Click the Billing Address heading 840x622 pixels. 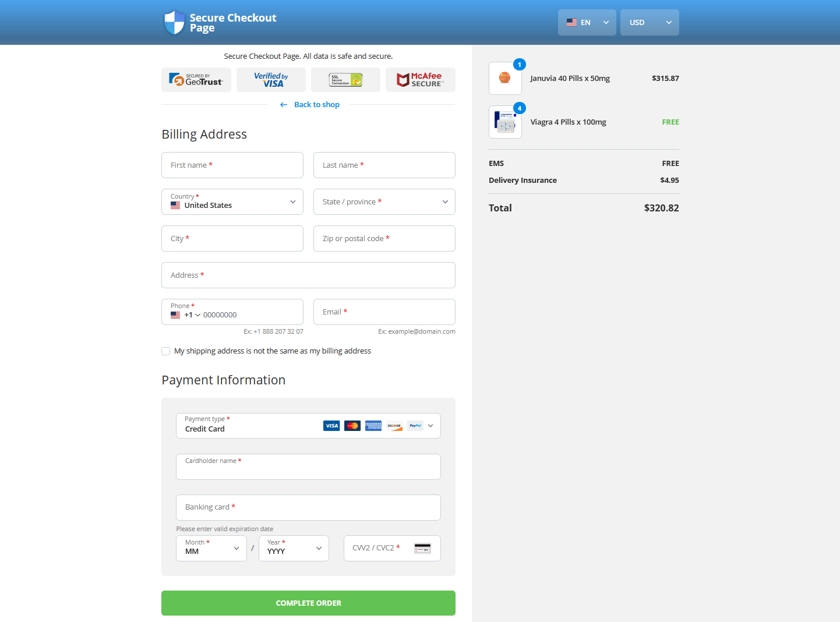[x=204, y=135]
